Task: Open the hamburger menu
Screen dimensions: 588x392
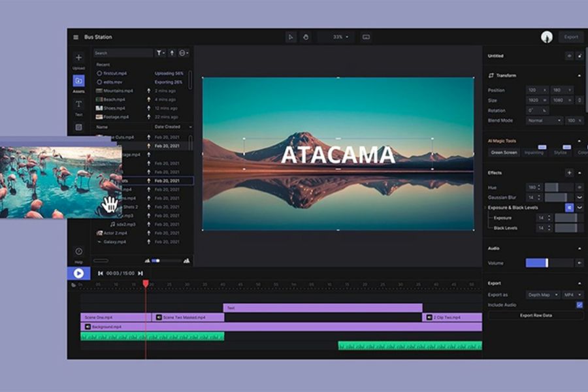Action: 76,37
